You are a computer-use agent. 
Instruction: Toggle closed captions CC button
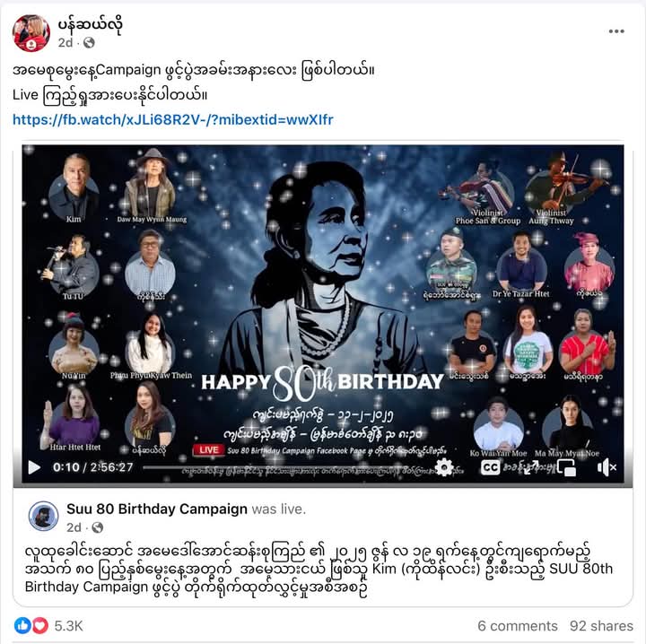click(x=490, y=467)
